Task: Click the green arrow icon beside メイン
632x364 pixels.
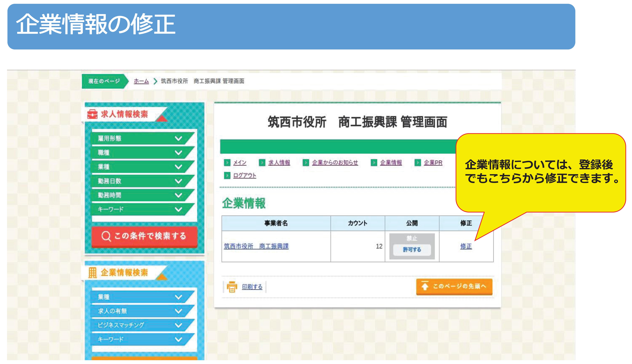Action: 227,163
